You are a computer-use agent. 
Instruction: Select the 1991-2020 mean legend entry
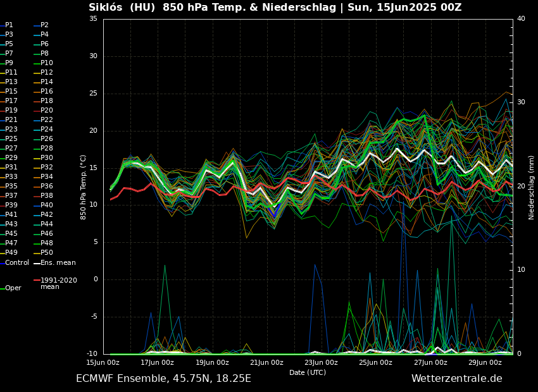click(x=58, y=283)
